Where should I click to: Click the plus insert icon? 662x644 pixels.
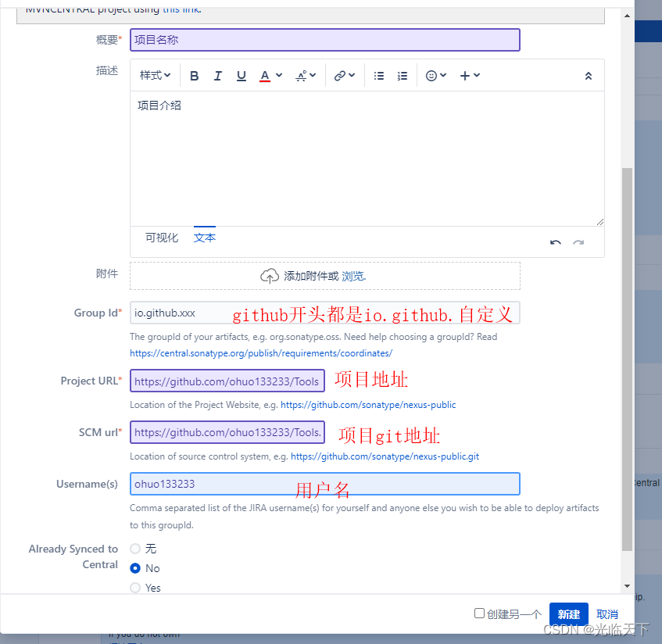(465, 76)
